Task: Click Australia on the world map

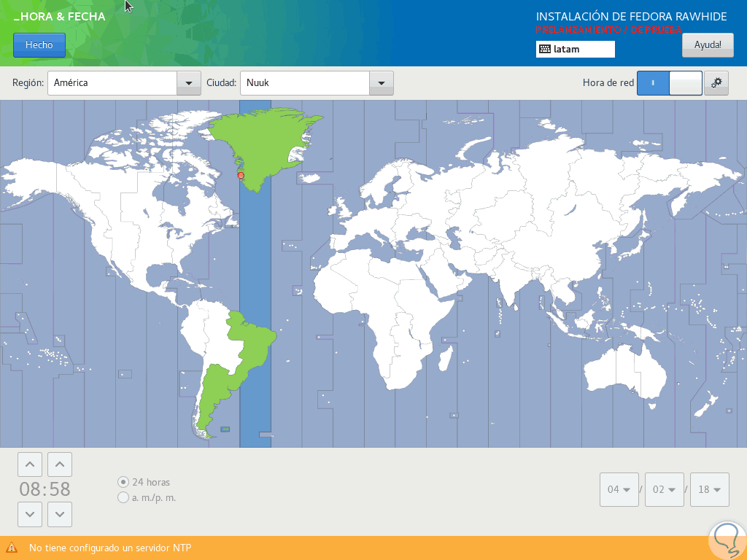Action: click(x=624, y=371)
